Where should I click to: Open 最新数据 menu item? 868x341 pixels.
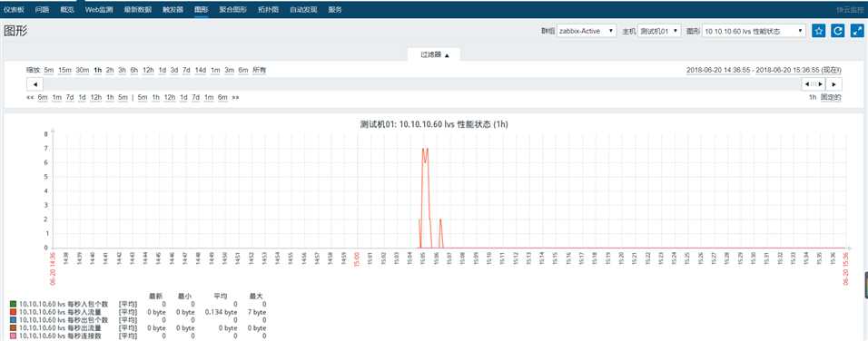138,9
